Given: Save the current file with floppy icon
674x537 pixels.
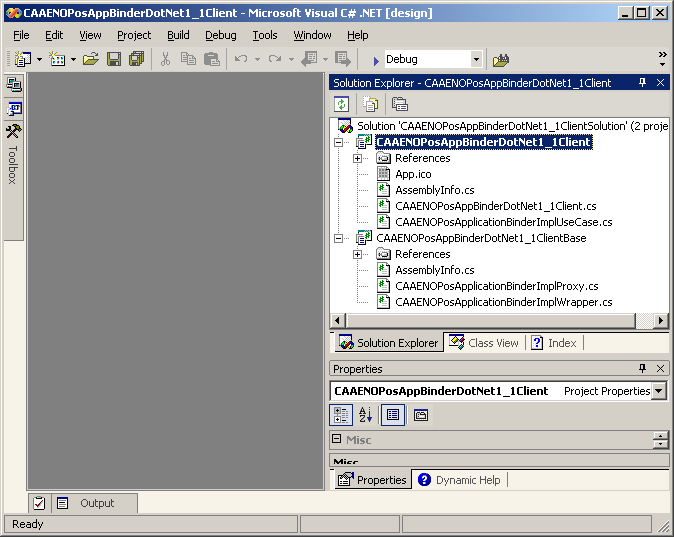Looking at the screenshot, I should tap(114, 59).
